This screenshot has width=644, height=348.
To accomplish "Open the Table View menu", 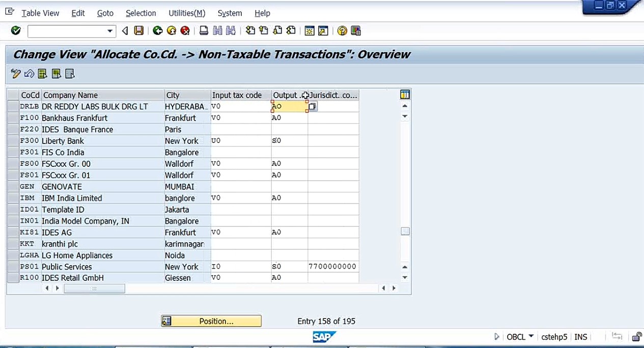I will tap(40, 13).
